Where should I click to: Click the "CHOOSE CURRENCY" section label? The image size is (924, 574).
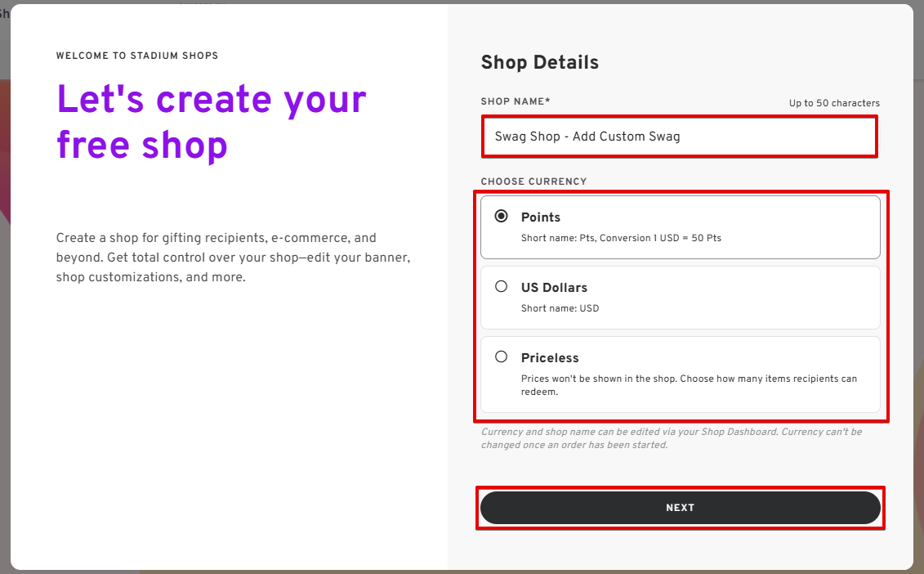click(x=533, y=182)
